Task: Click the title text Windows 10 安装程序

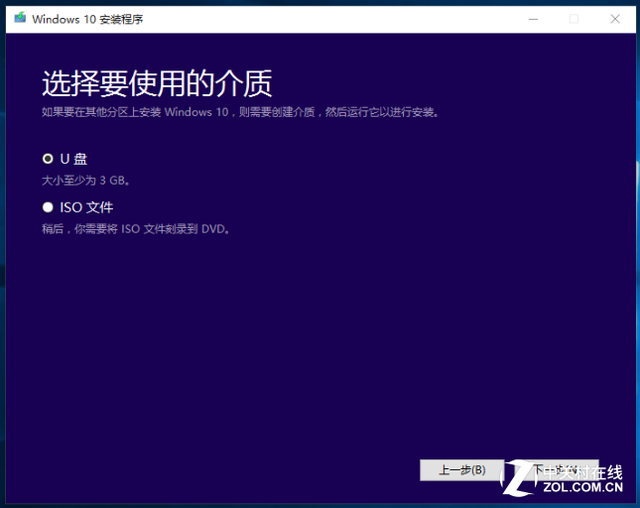Action: (x=87, y=19)
